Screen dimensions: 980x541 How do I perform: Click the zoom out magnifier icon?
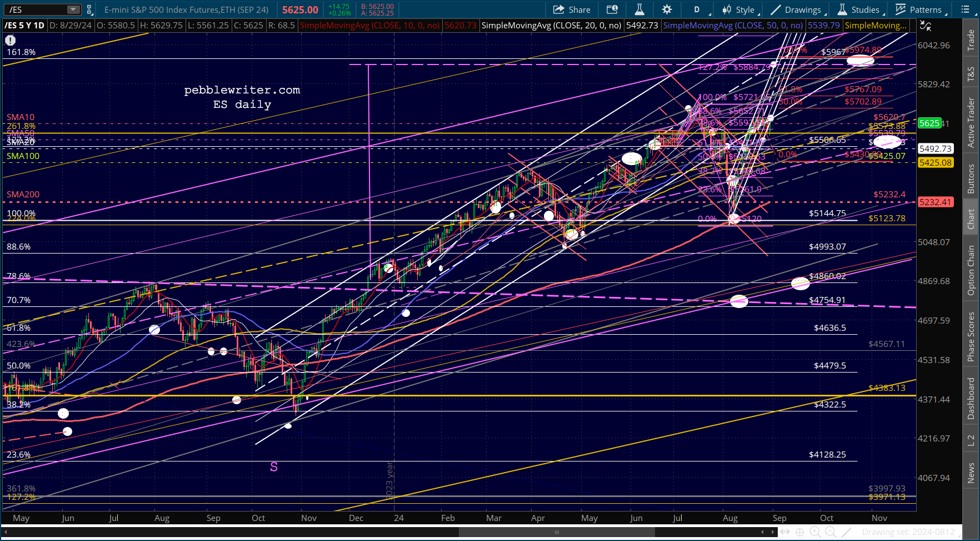pyautogui.click(x=831, y=532)
